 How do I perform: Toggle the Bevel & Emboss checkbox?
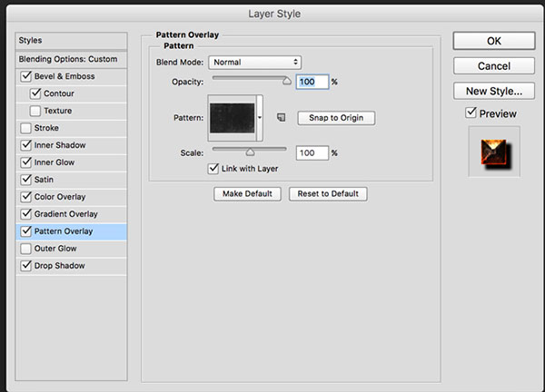tap(26, 76)
